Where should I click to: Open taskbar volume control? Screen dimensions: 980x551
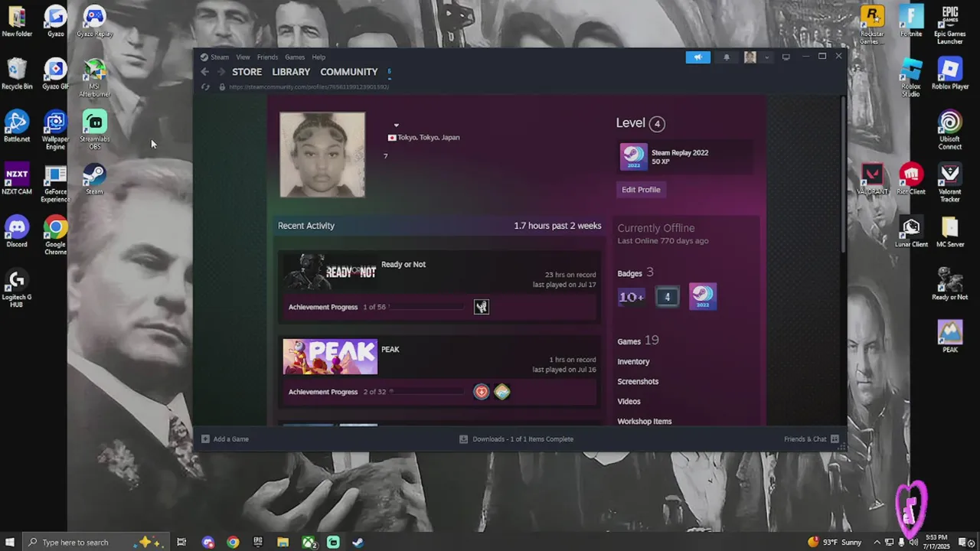pyautogui.click(x=913, y=543)
